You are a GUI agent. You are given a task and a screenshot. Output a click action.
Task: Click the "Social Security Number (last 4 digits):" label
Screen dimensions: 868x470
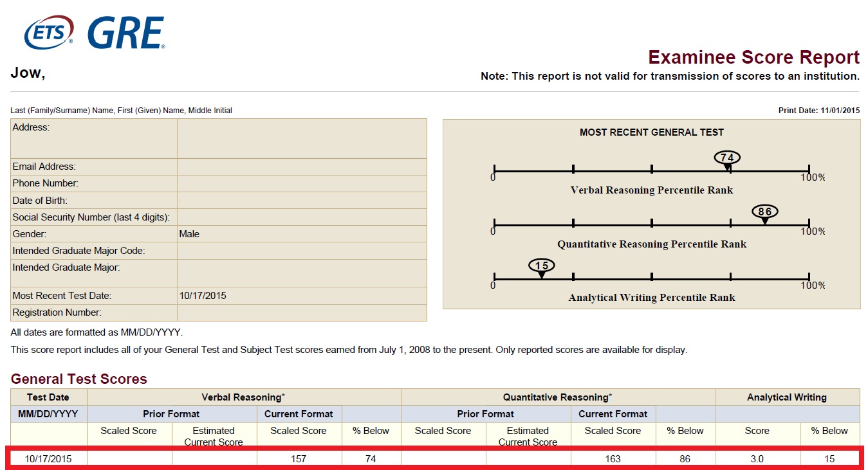91,217
